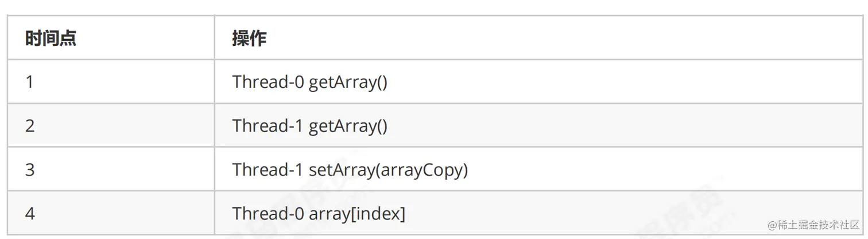868x239 pixels.
Task: Click the setArray(arrayCopy) text
Action: (389, 170)
